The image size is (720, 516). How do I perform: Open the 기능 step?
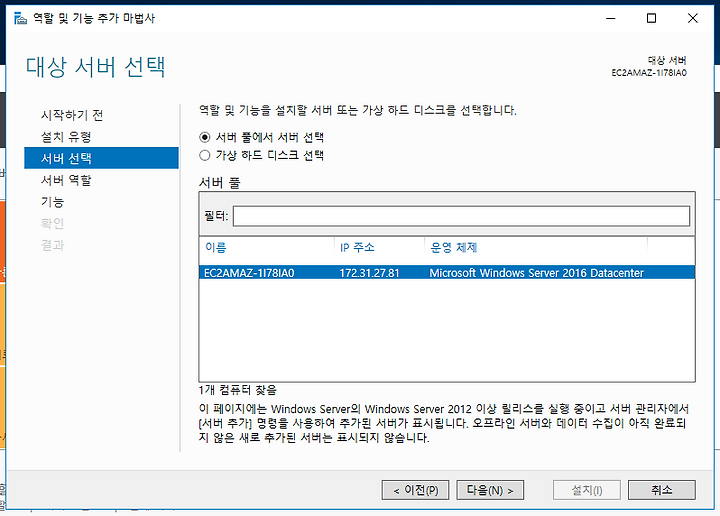click(x=52, y=202)
